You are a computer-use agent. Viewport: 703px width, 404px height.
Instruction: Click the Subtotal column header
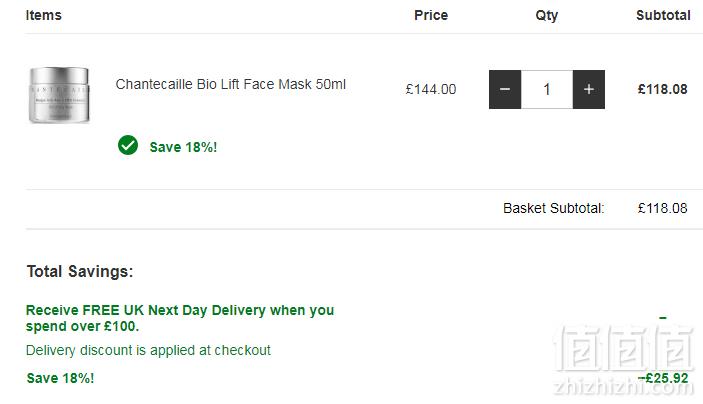click(663, 15)
